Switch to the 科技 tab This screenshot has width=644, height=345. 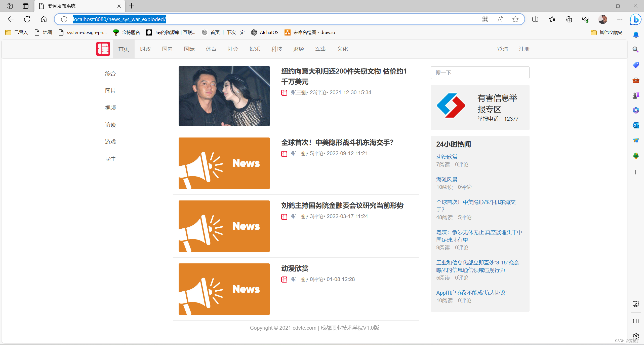(x=276, y=49)
